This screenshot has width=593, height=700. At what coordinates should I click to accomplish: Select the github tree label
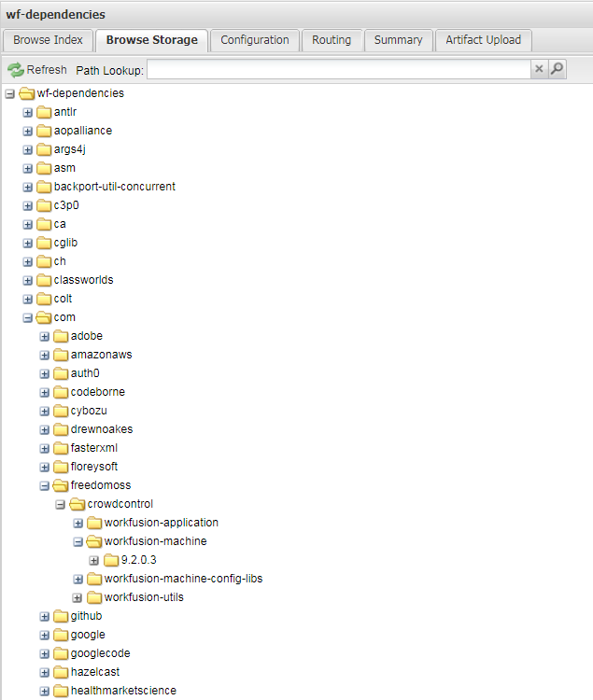[x=86, y=616]
